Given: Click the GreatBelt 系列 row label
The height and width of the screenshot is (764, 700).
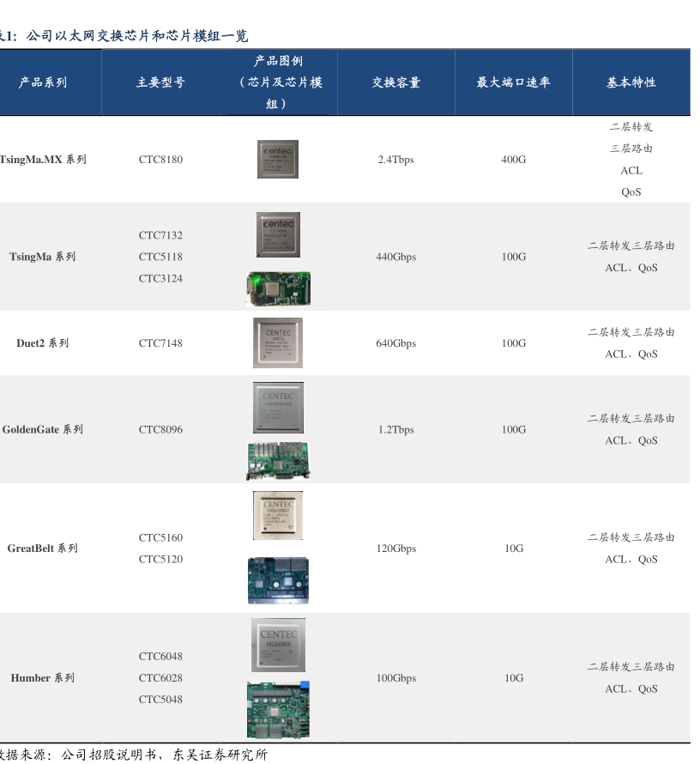Looking at the screenshot, I should click(43, 549).
